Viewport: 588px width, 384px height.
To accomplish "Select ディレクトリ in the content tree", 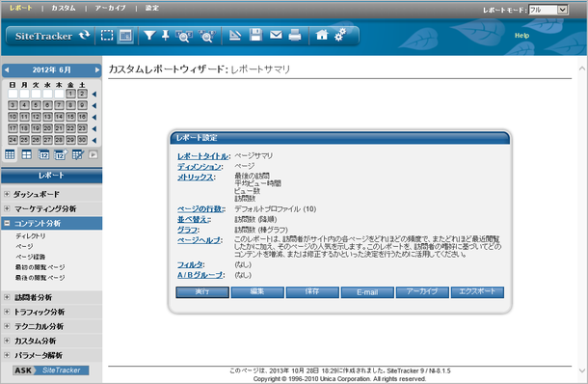I will click(31, 235).
